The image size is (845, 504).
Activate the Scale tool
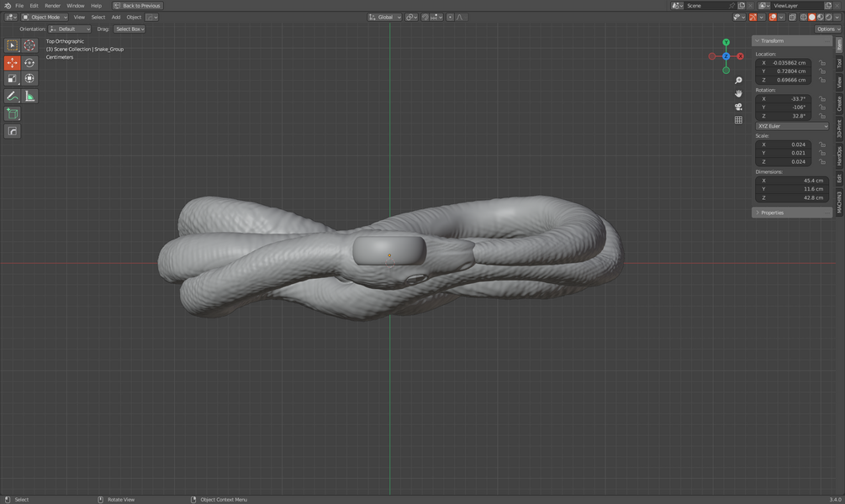(12, 79)
